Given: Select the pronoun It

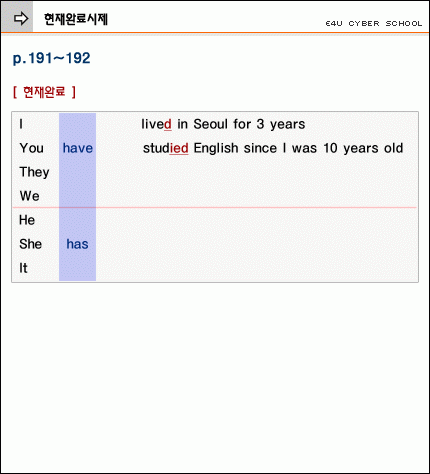Looking at the screenshot, I should [x=23, y=268].
